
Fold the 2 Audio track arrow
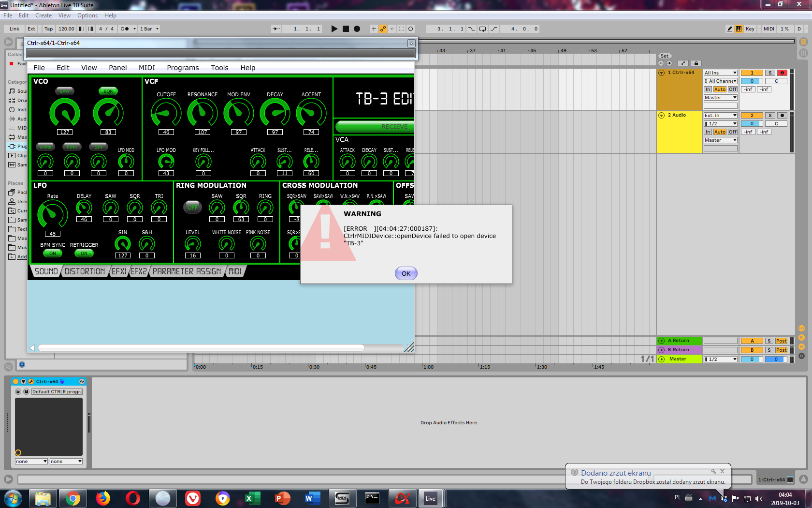pos(662,115)
